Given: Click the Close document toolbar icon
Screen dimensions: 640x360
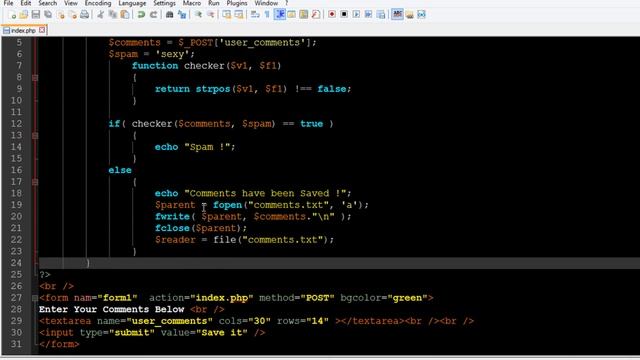Looking at the screenshot, I should (61, 15).
